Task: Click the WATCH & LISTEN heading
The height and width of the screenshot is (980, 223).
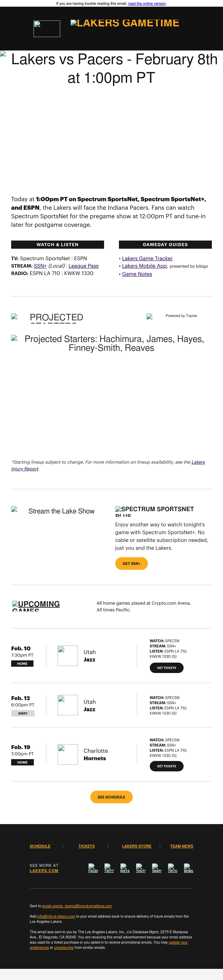Action: click(x=58, y=245)
